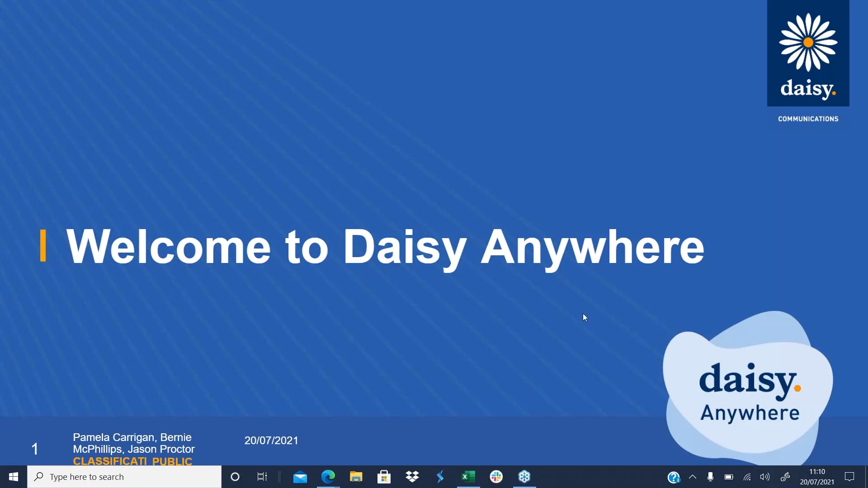The height and width of the screenshot is (488, 868).
Task: Open Cortana from the taskbar
Action: click(235, 477)
